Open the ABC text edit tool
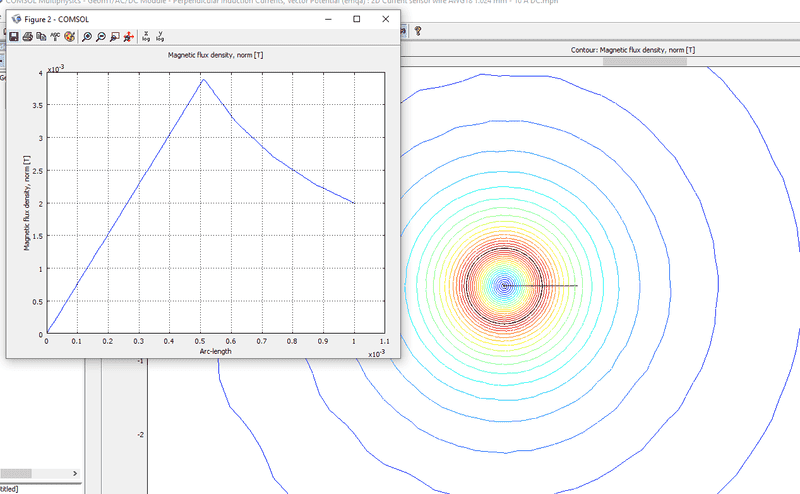800x494 pixels. [55, 36]
